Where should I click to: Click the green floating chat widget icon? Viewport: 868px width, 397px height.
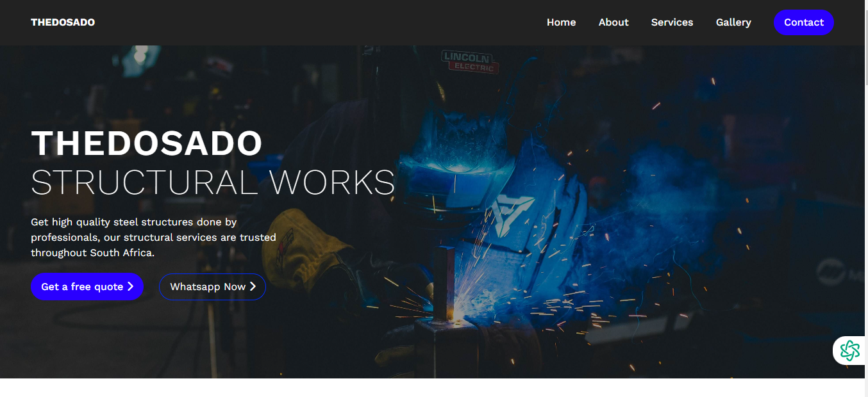click(x=849, y=350)
